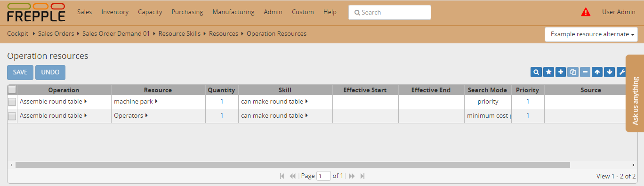The height and width of the screenshot is (186, 644).
Task: Open the Custom menu
Action: point(303,12)
